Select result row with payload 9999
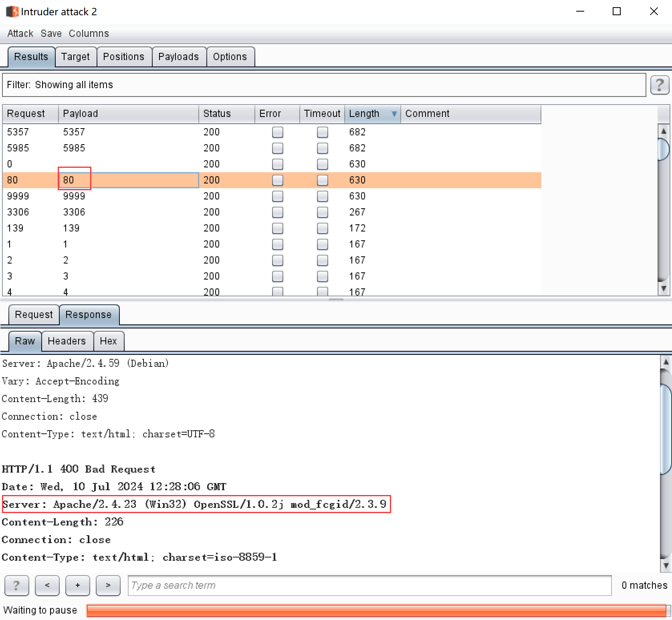 click(272, 196)
